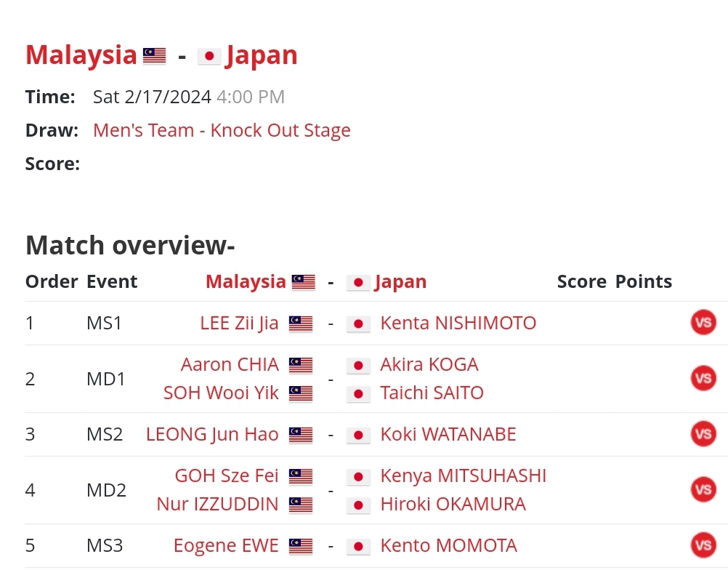The height and width of the screenshot is (570, 728).
Task: Open VS icon for Eogene EWE match
Action: pyautogui.click(x=703, y=545)
